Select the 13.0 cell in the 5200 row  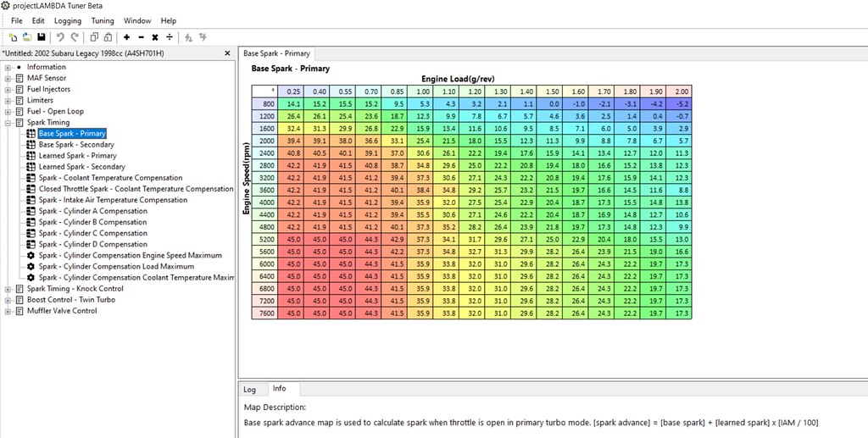click(679, 239)
